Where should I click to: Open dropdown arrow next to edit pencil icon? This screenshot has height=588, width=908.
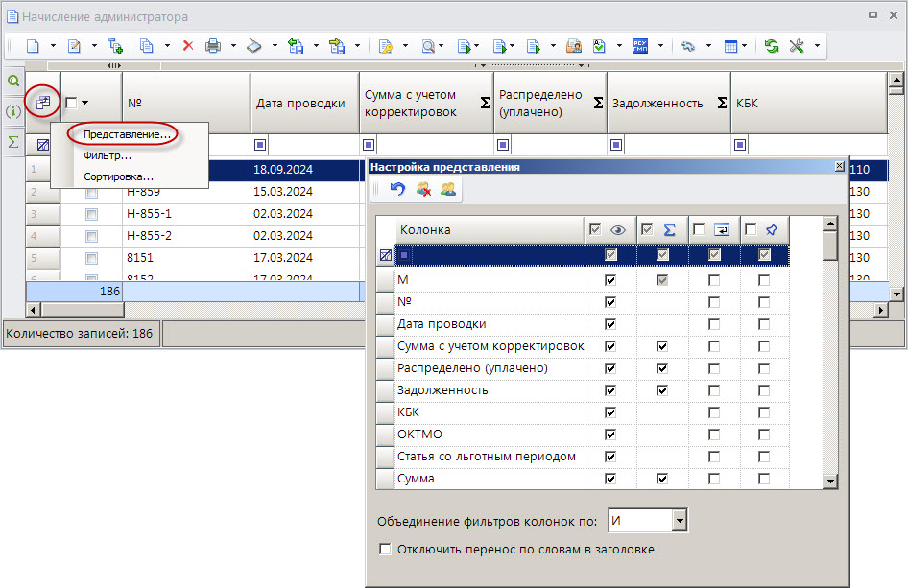pyautogui.click(x=94, y=46)
